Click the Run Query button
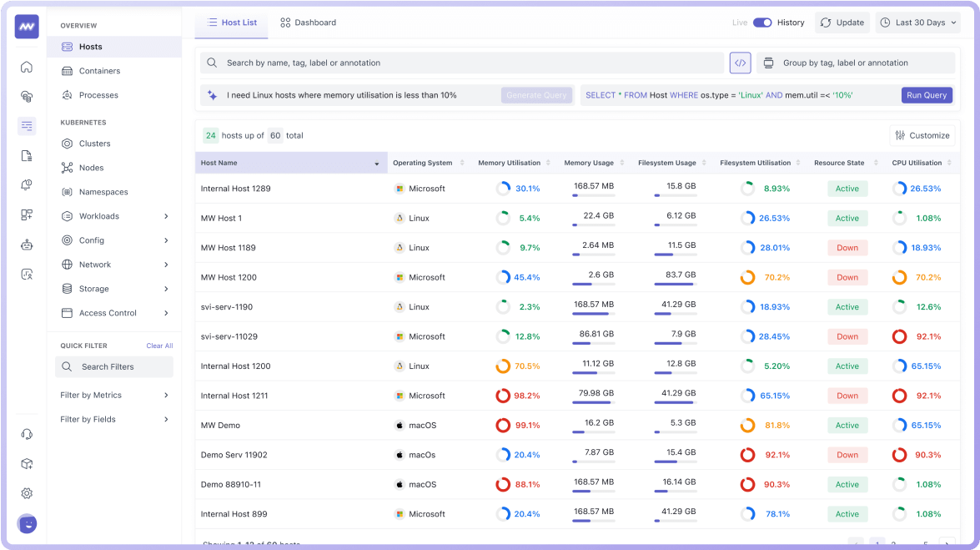This screenshot has width=980, height=550. [927, 95]
